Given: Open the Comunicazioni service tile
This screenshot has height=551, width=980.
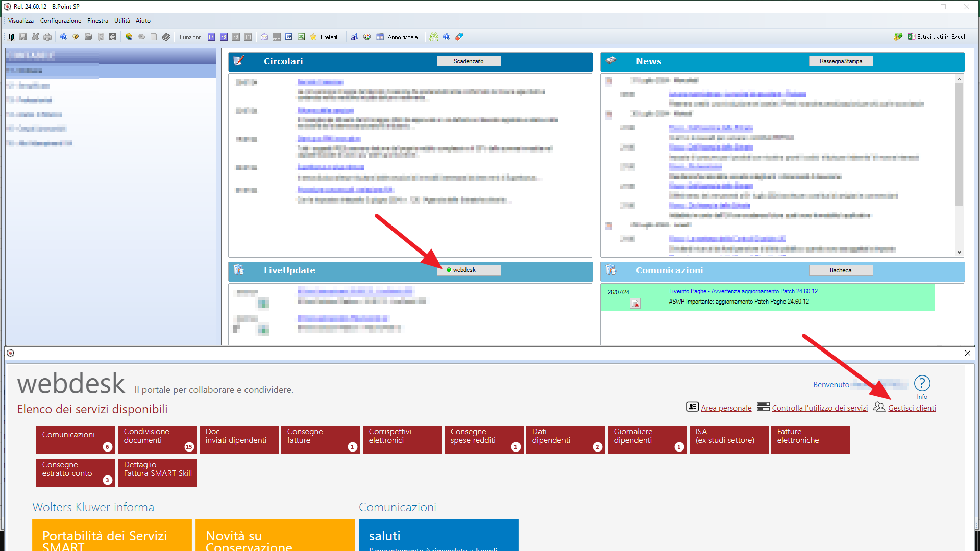Looking at the screenshot, I should tap(76, 440).
